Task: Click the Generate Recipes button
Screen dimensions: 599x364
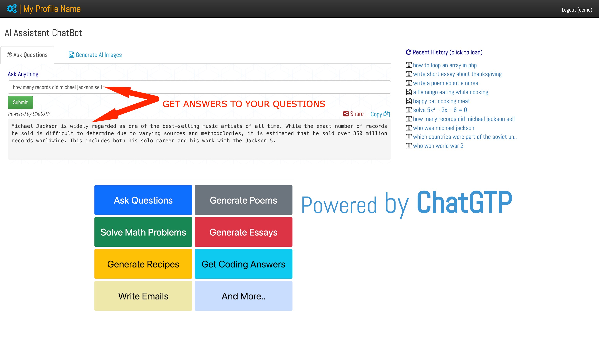Action: (x=143, y=264)
